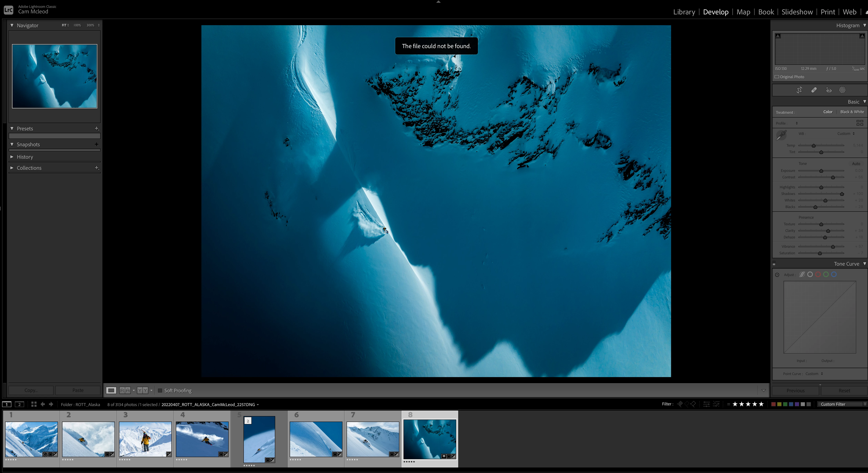Pick the White Balance eyedropper

click(x=781, y=135)
